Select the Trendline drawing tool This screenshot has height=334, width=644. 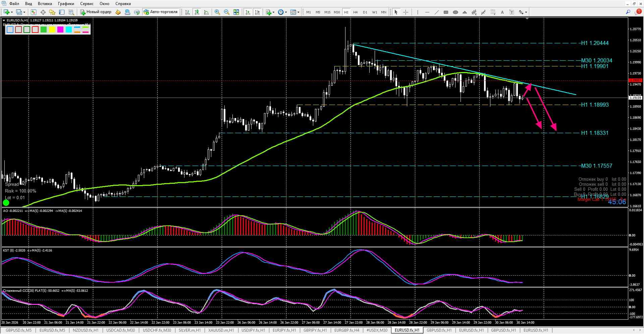(436, 12)
